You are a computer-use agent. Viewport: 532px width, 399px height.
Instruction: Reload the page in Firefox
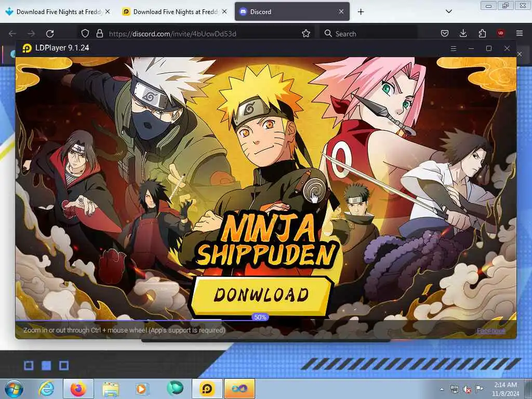pyautogui.click(x=50, y=34)
